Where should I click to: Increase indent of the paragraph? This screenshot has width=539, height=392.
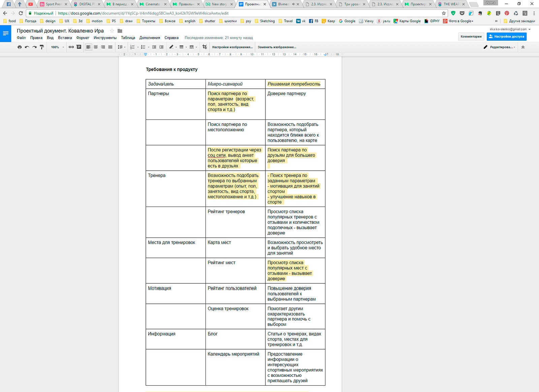(x=161, y=47)
